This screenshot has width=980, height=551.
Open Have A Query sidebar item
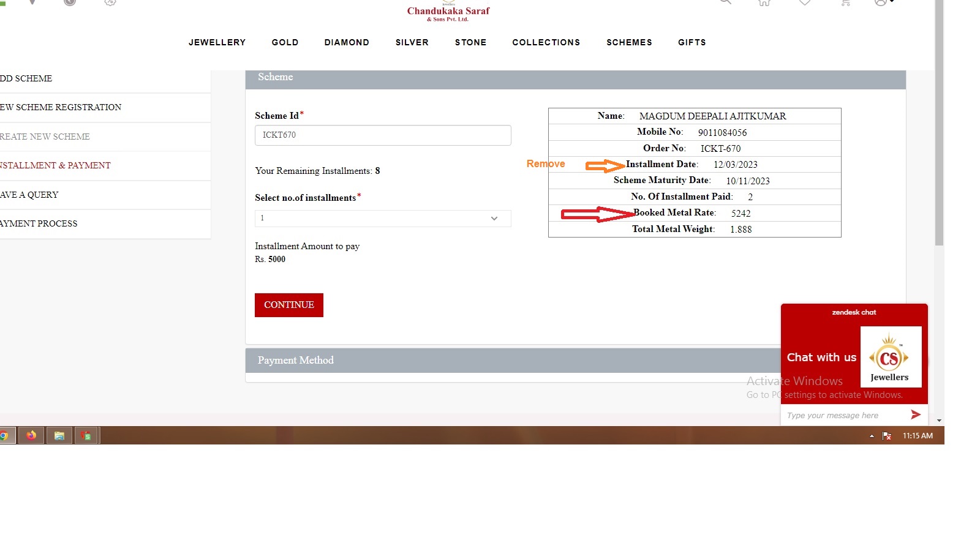105,195
